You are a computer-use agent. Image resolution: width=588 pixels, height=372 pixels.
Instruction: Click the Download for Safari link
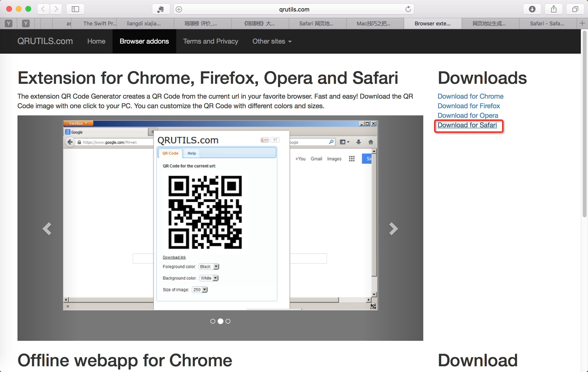(x=467, y=125)
